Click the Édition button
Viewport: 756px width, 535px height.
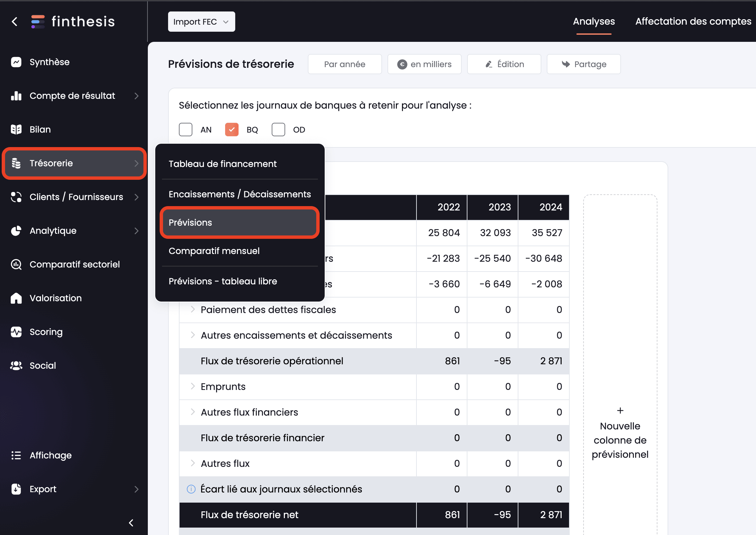click(x=504, y=64)
